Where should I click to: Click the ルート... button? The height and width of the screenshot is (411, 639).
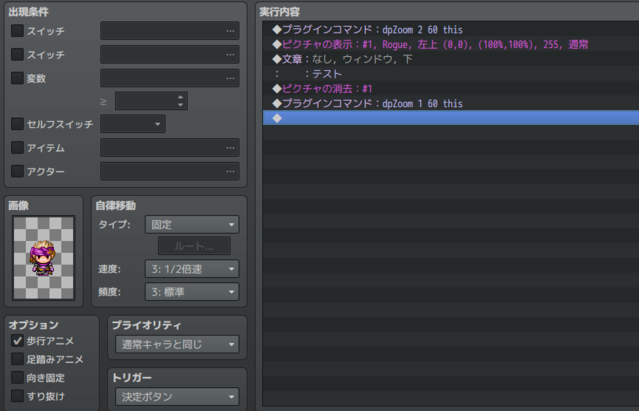pos(194,246)
